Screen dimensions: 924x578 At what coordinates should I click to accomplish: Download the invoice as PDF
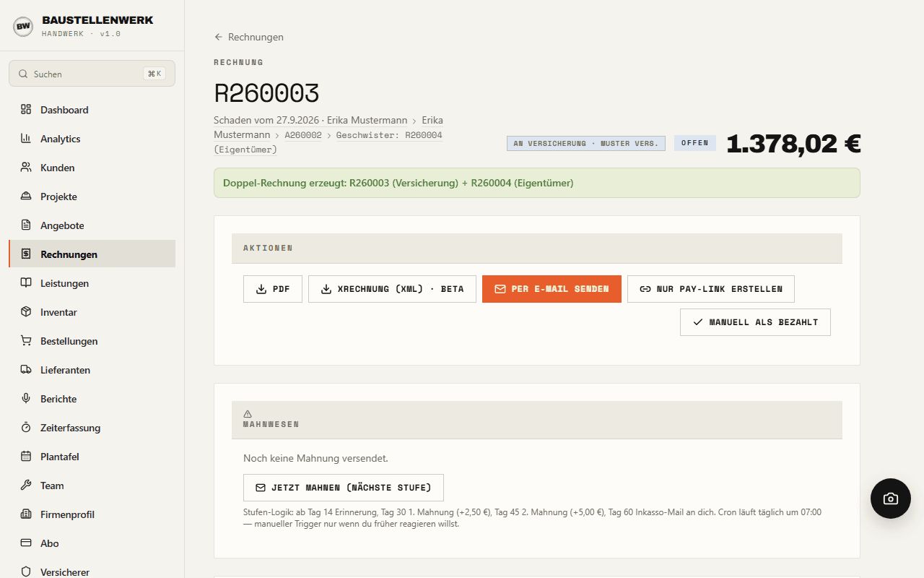273,289
